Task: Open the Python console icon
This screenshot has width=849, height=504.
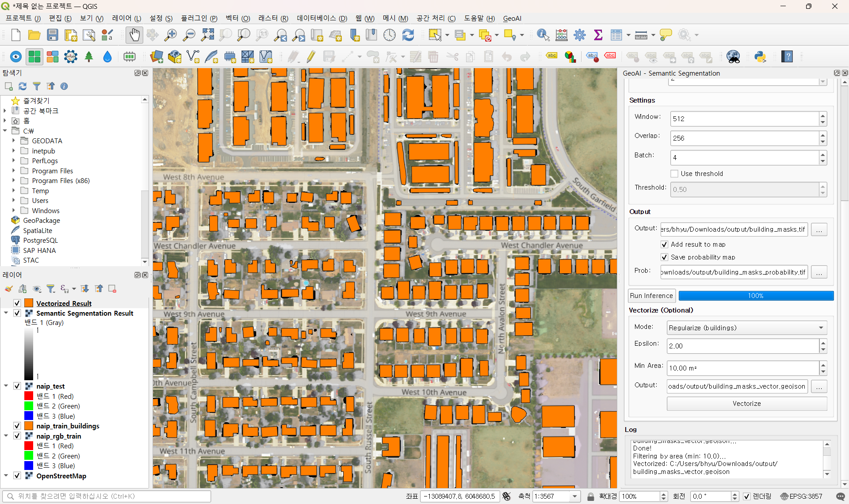Action: pyautogui.click(x=760, y=57)
